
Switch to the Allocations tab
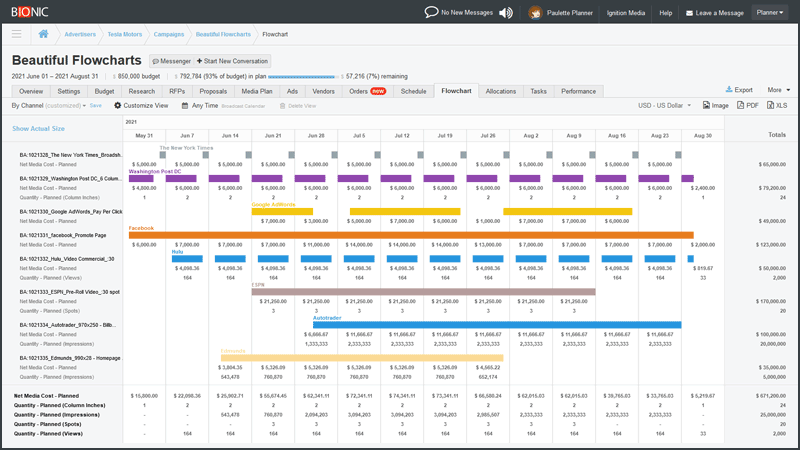[x=501, y=91]
